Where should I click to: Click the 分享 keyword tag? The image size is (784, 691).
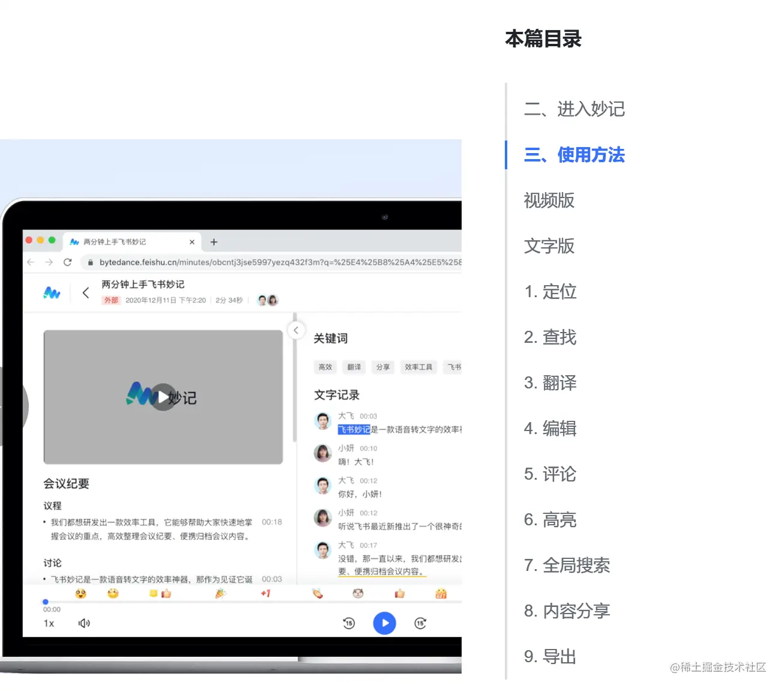coord(383,367)
